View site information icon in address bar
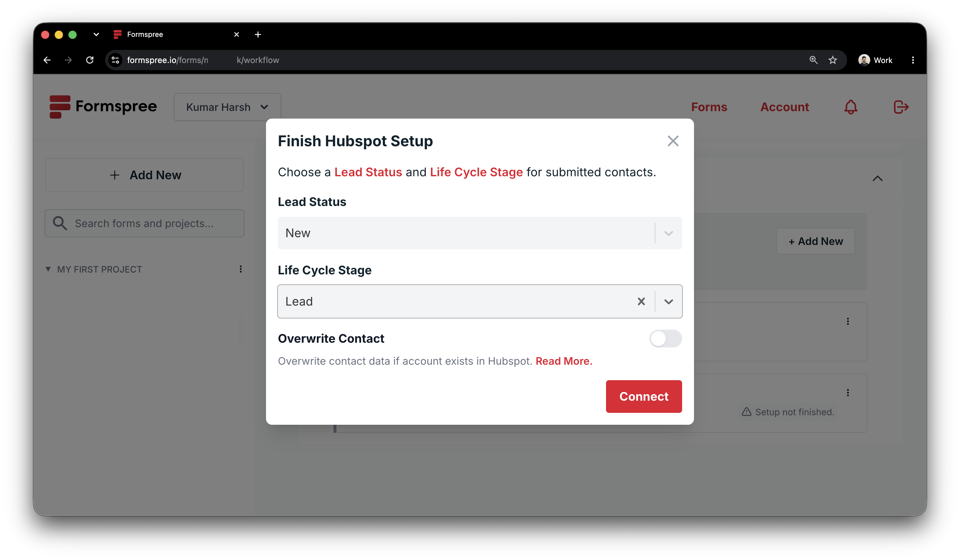The width and height of the screenshot is (960, 560). (115, 60)
